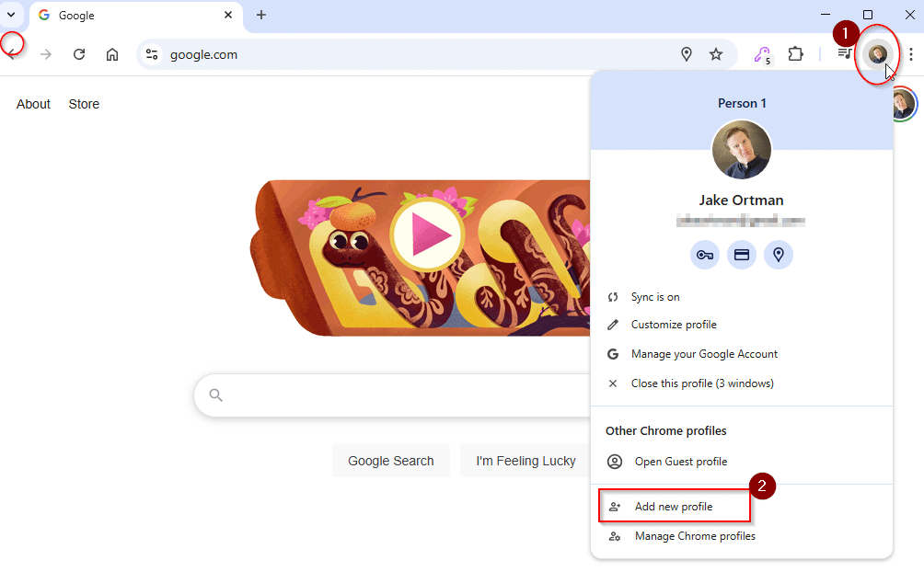Click the Google Search button
Screen dimensions: 924x572
[391, 461]
